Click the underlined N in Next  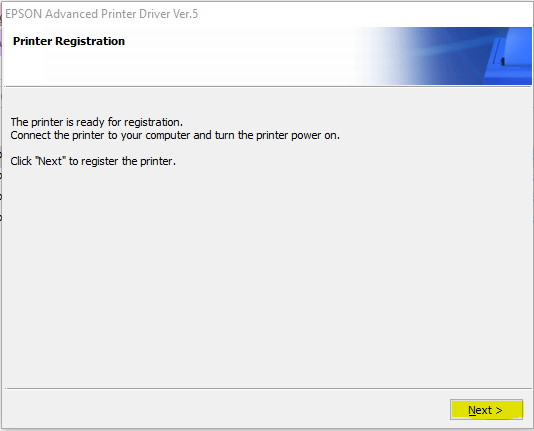click(x=472, y=410)
